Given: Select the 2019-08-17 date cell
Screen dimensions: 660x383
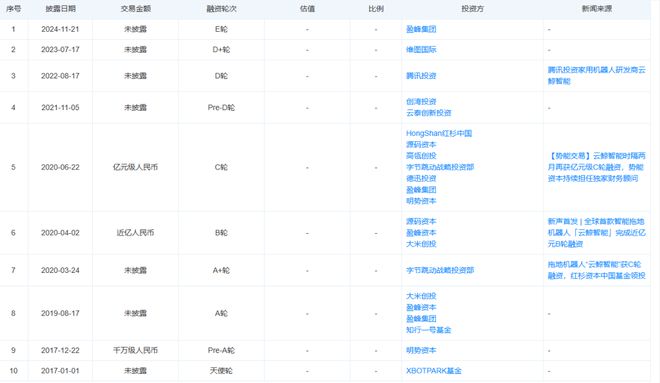Looking at the screenshot, I should [60, 313].
